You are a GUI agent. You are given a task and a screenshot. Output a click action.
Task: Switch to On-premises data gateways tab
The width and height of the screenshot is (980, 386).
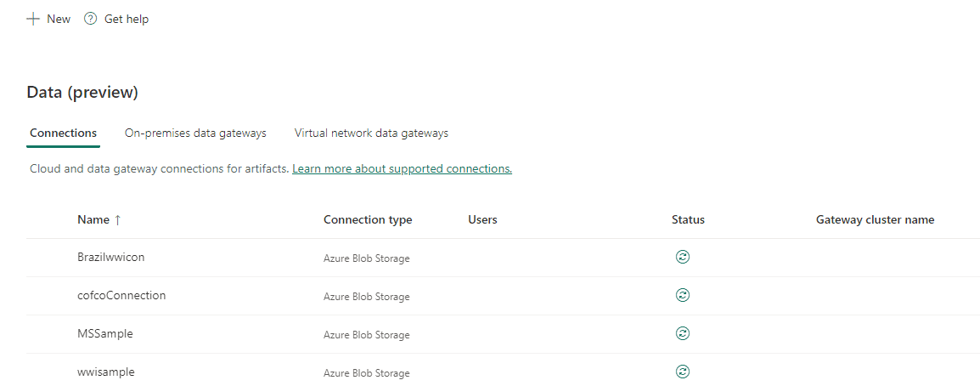click(x=195, y=133)
